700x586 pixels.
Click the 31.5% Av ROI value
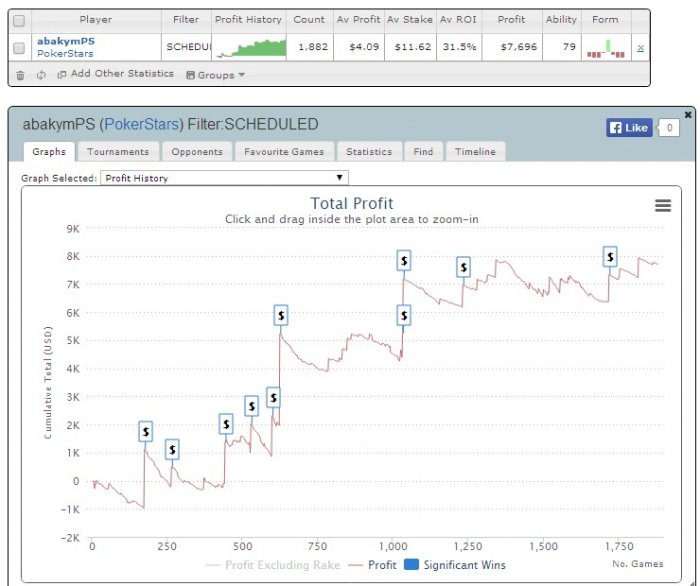(459, 47)
